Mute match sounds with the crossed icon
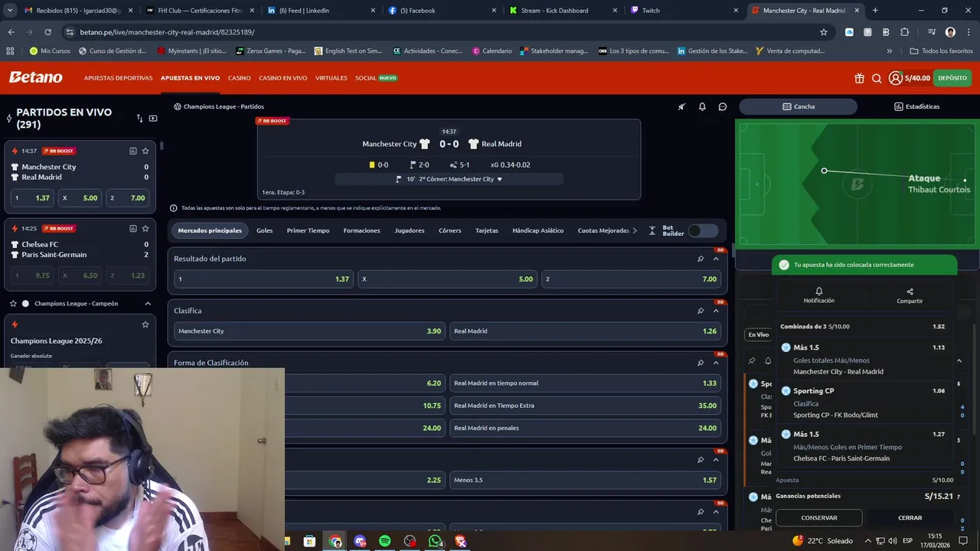This screenshot has width=980, height=551. 681,106
